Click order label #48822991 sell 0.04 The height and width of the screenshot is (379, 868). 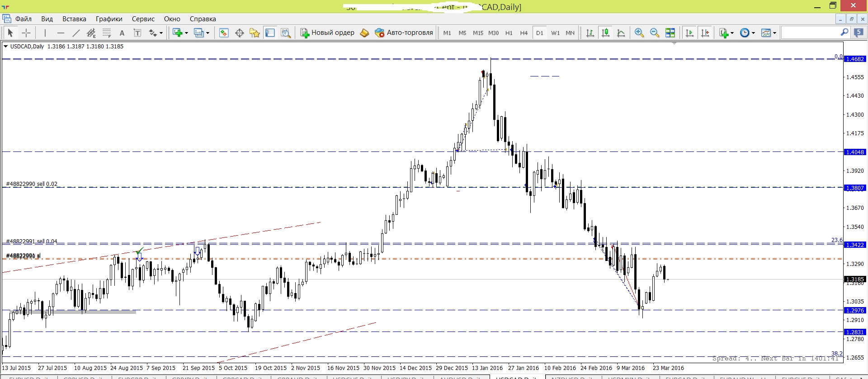(x=32, y=241)
